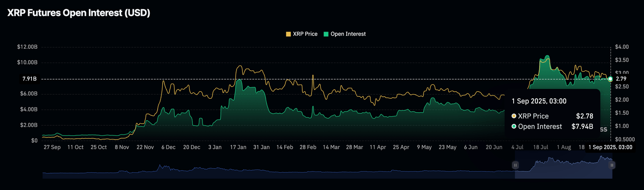Click the yellow XRP Price legend swatch
Viewport: 644px width, 190px height.
click(x=288, y=34)
